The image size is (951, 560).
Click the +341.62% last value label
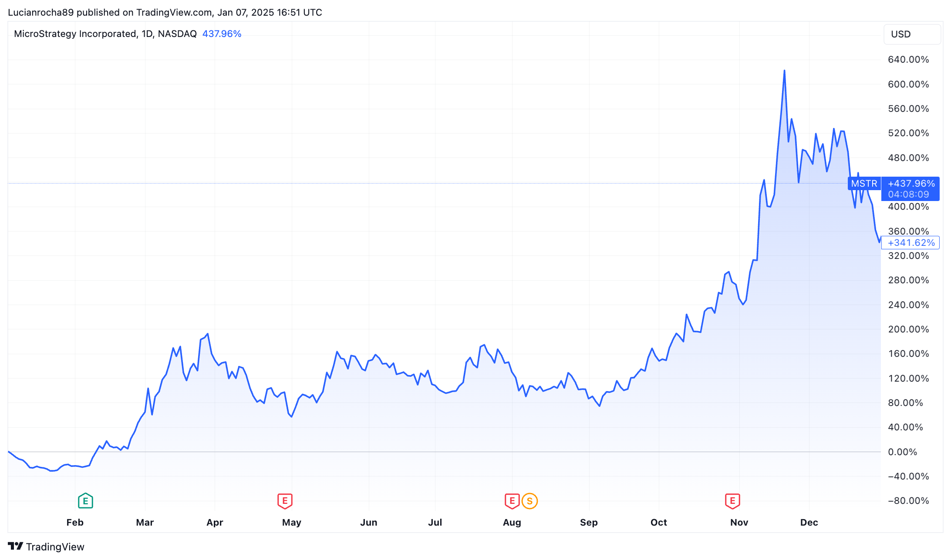[911, 243]
